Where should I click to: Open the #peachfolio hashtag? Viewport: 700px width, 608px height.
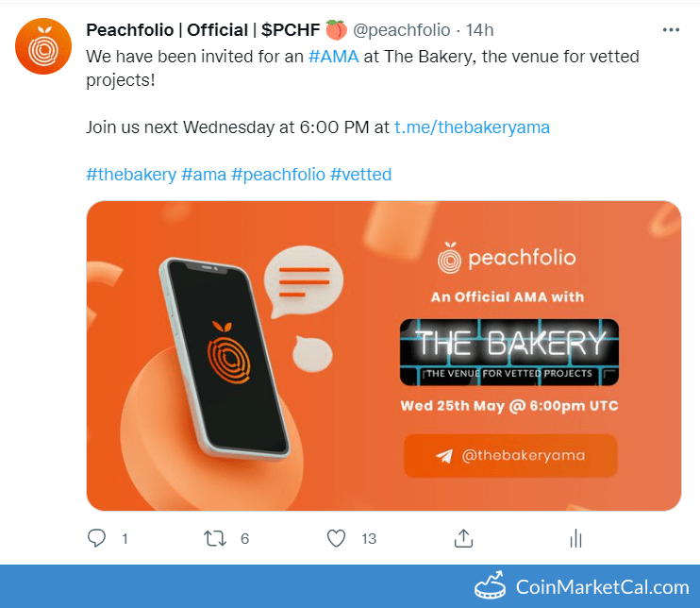pyautogui.click(x=278, y=175)
